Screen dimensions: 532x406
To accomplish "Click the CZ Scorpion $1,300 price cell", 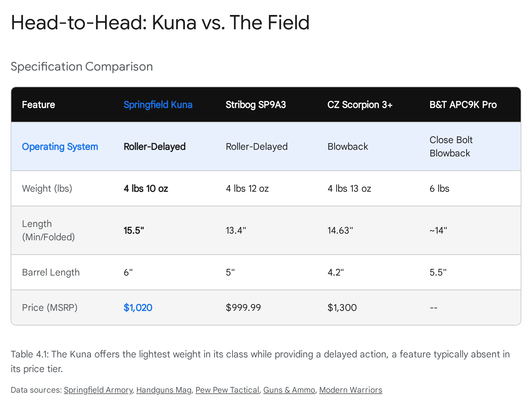I will pyautogui.click(x=342, y=307).
